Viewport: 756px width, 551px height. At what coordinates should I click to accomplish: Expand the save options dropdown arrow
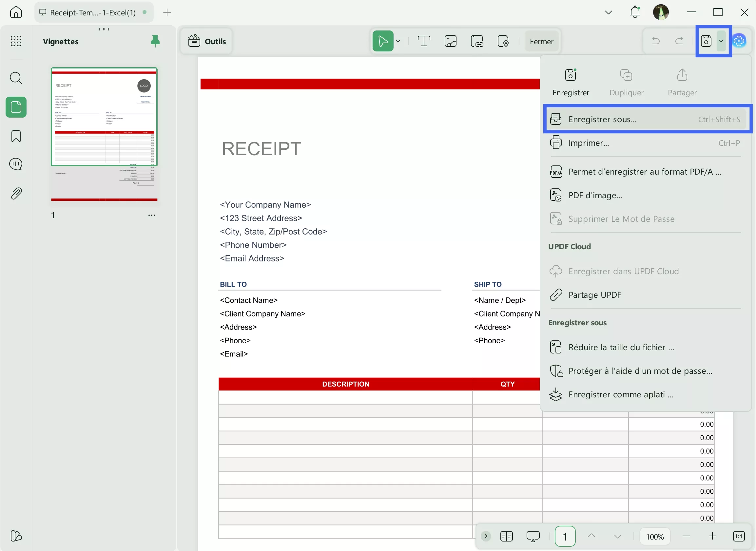[x=721, y=41]
